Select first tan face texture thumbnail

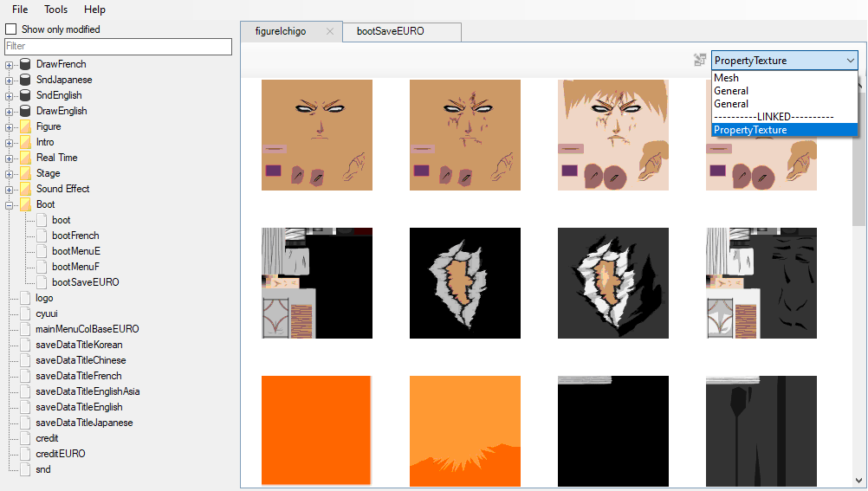pyautogui.click(x=317, y=135)
